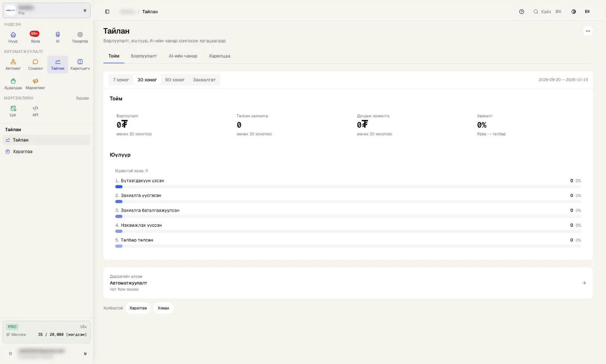
Task: Click Төлбөр төлсөн funnel progress bar
Action: click(348, 246)
